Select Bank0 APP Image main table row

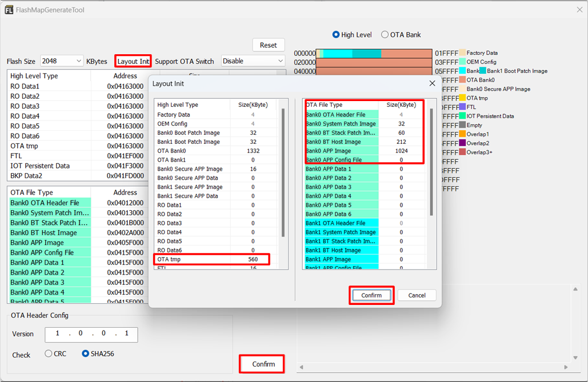tap(77, 243)
